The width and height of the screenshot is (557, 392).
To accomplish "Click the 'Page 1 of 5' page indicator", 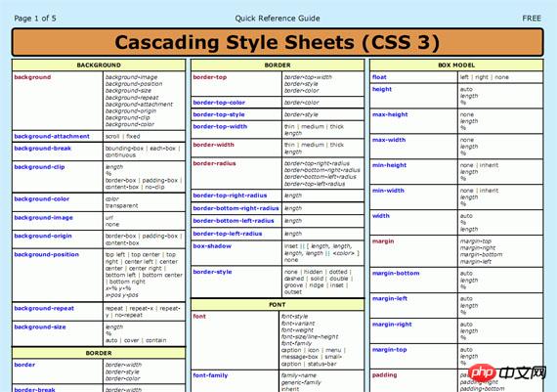I will [x=35, y=19].
